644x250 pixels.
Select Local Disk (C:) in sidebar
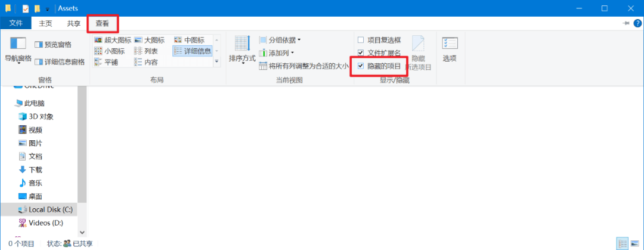[x=38, y=209]
